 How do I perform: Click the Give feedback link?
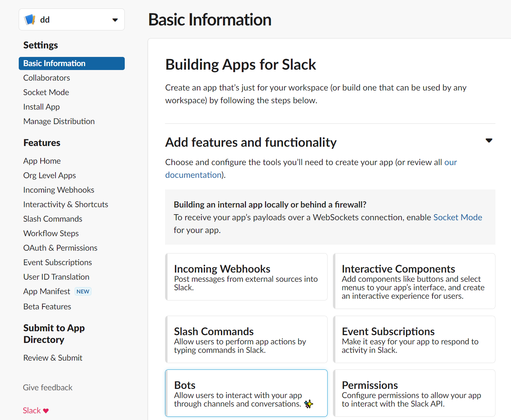pos(48,387)
